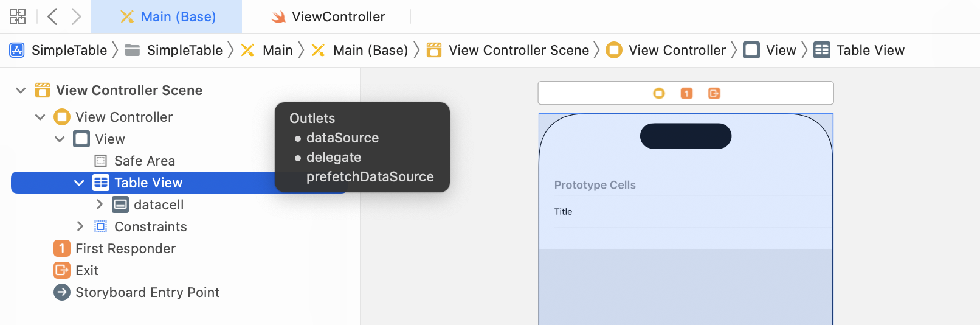Image resolution: width=980 pixels, height=325 pixels.
Task: Click the datacell icon in outline
Action: click(120, 204)
